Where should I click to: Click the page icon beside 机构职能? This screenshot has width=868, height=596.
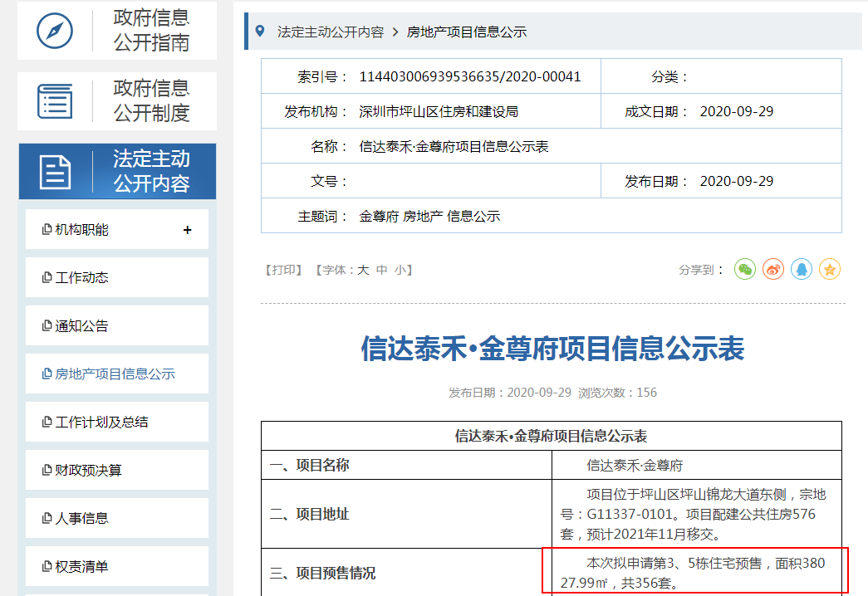(x=47, y=229)
